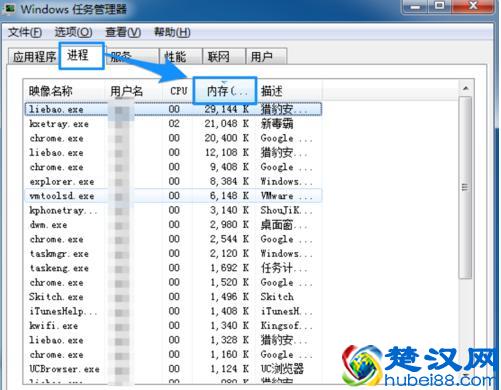Maximize the Task Manager window
This screenshot has width=501, height=390.
pos(440,7)
